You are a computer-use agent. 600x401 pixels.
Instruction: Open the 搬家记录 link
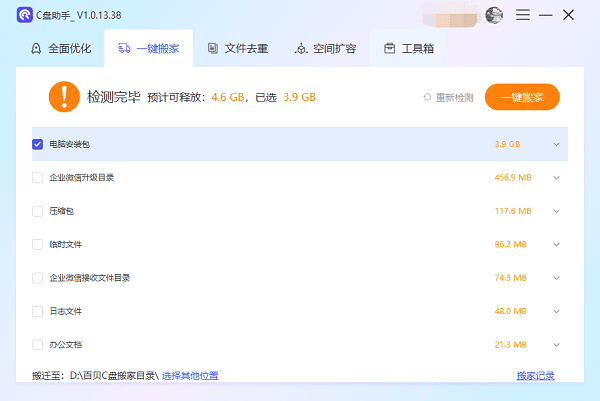(535, 376)
